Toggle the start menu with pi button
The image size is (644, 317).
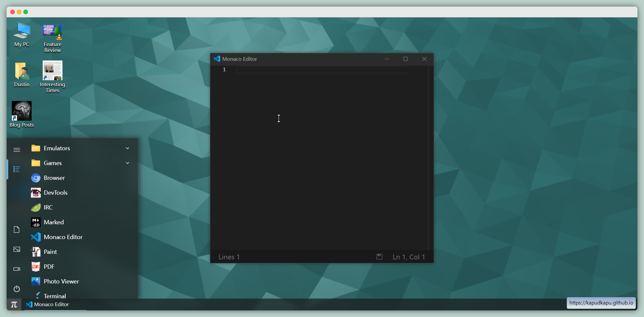14,305
